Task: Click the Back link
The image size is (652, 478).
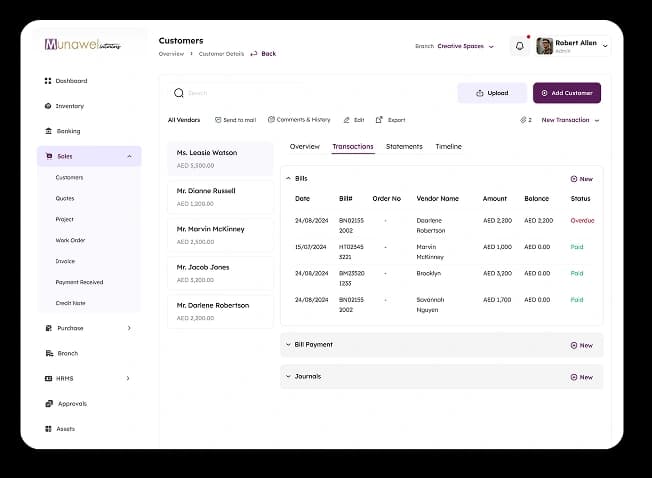Action: click(x=269, y=54)
